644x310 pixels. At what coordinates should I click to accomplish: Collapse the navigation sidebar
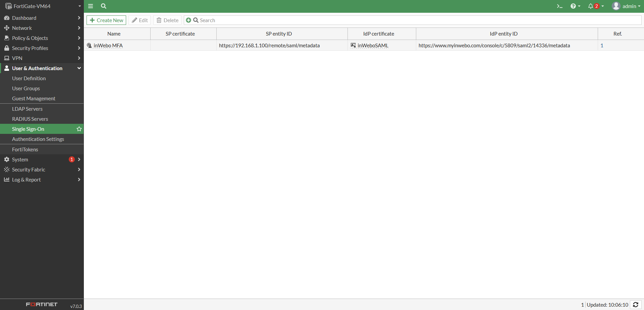[x=90, y=6]
